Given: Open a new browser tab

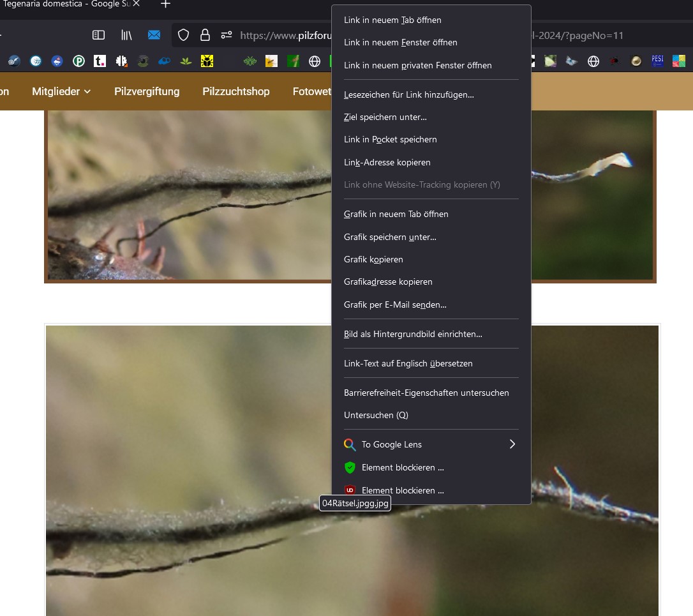Looking at the screenshot, I should [165, 4].
